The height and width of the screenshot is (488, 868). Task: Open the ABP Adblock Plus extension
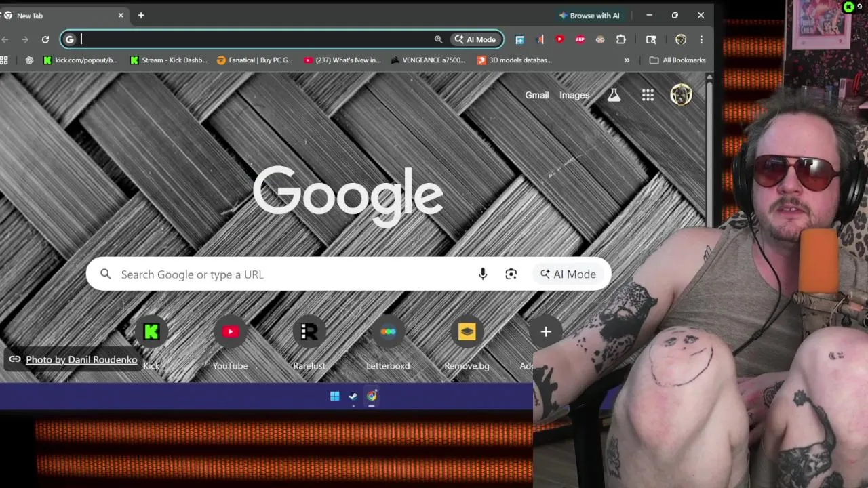click(580, 39)
